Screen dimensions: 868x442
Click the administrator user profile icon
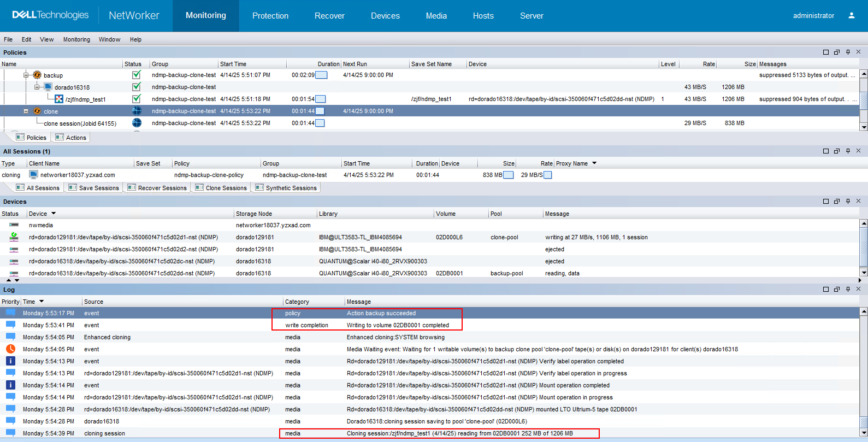pyautogui.click(x=851, y=15)
